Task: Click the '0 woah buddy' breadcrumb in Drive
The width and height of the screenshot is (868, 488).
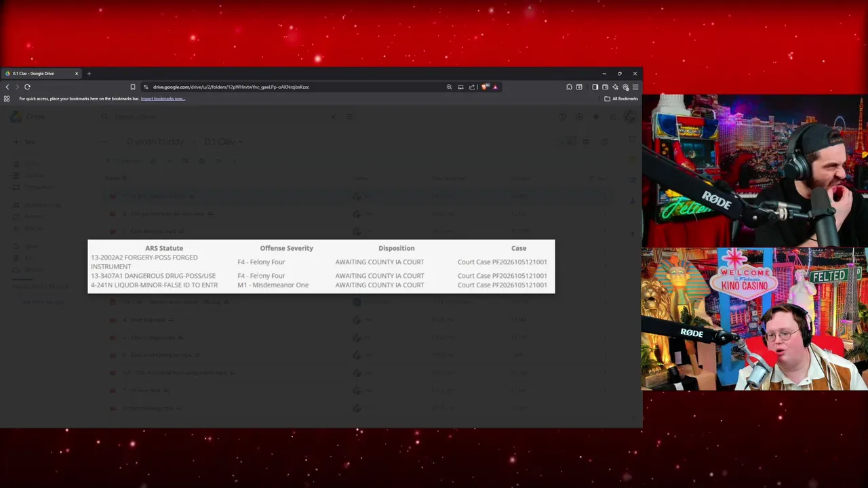Action: click(x=155, y=142)
